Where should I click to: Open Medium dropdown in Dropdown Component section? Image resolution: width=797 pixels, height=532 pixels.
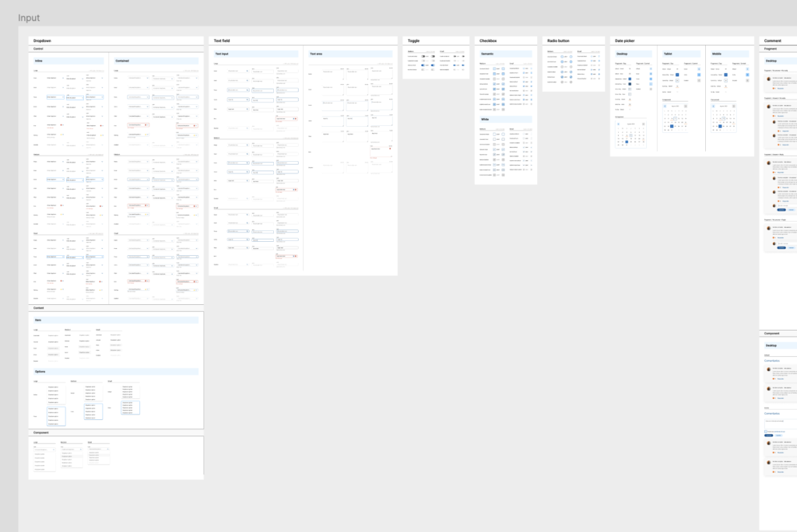[x=72, y=450]
